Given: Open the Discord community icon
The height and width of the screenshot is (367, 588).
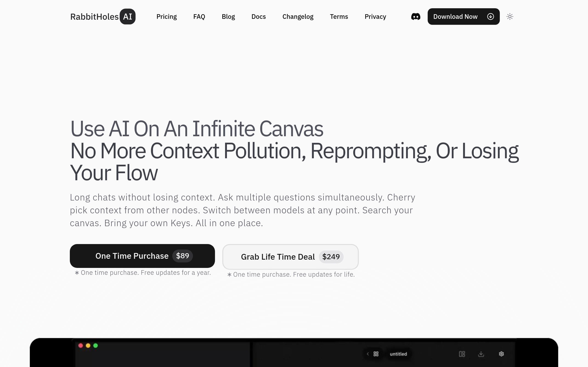Looking at the screenshot, I should click(416, 17).
